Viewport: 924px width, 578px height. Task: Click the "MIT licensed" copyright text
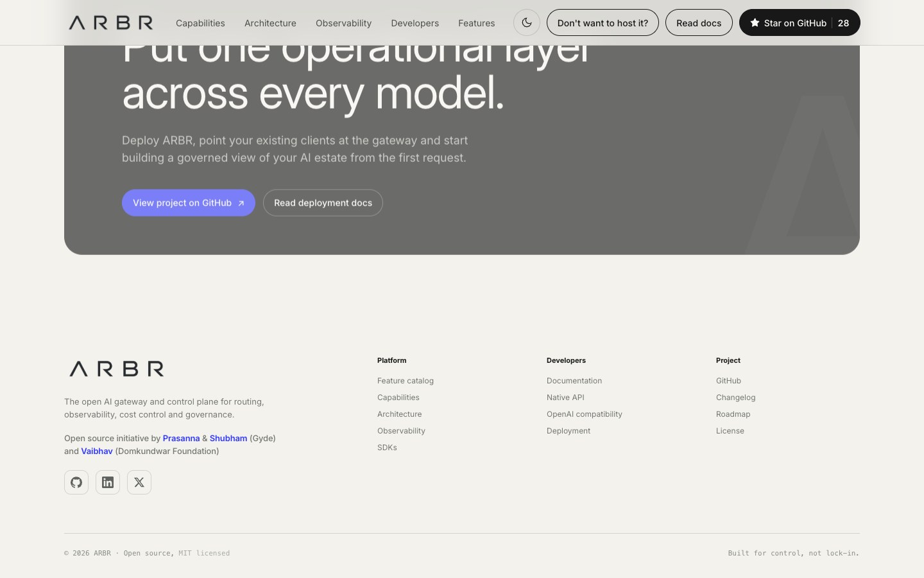[x=204, y=553]
